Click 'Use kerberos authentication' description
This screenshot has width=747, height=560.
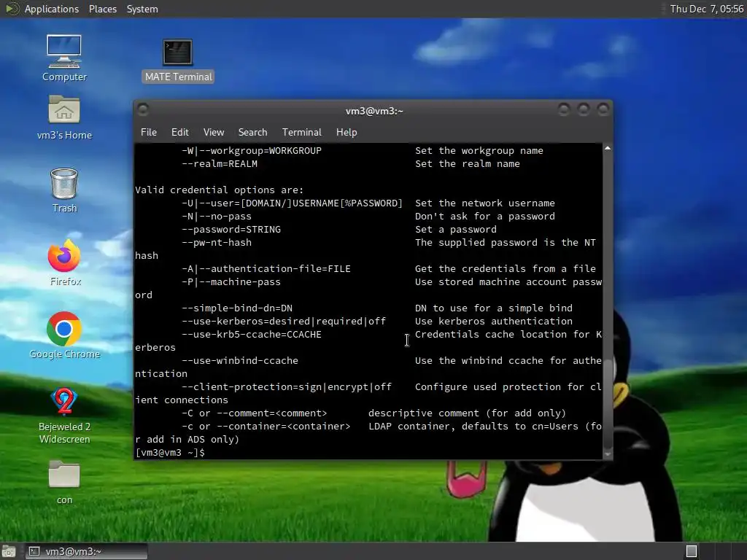click(x=494, y=322)
